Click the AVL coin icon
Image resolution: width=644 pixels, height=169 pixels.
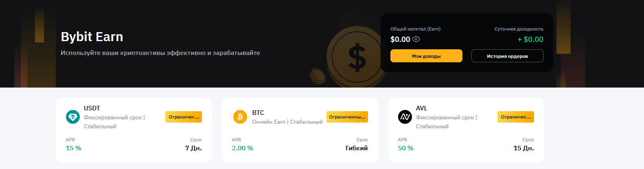[x=405, y=117]
